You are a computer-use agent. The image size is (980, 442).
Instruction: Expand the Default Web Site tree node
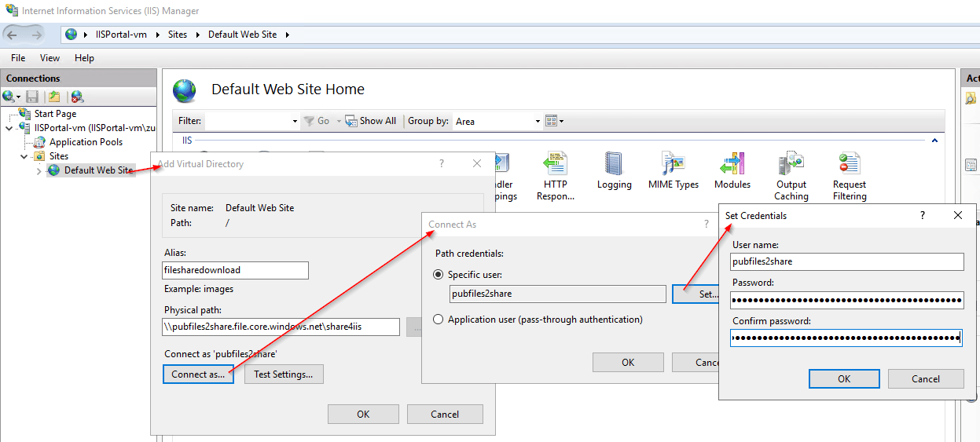(x=39, y=170)
